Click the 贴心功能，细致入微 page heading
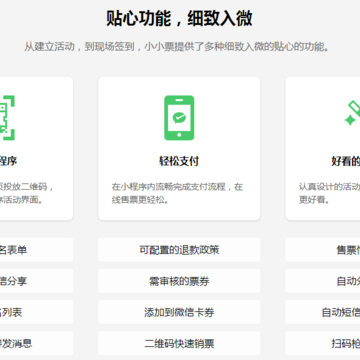The width and height of the screenshot is (360, 360). point(179,18)
